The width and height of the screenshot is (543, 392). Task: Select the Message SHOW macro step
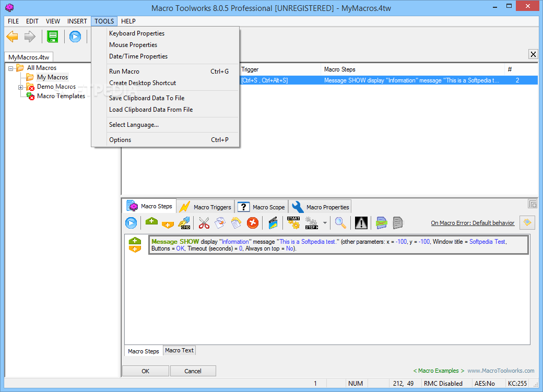[x=338, y=245]
